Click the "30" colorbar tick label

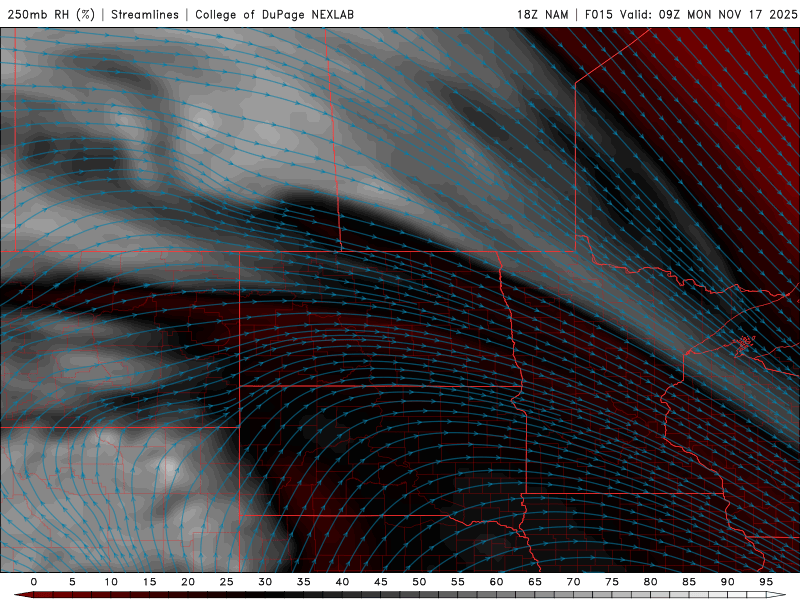click(x=265, y=582)
